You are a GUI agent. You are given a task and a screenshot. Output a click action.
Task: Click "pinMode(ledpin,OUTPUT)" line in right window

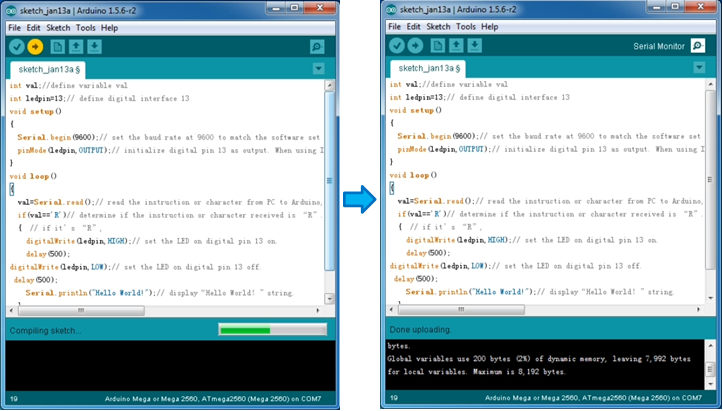tap(551, 149)
